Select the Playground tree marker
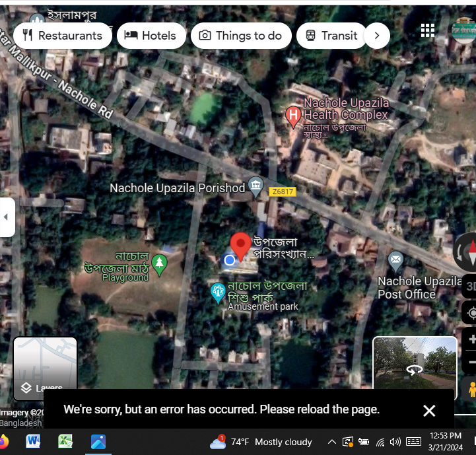The image size is (476, 455). (x=159, y=264)
